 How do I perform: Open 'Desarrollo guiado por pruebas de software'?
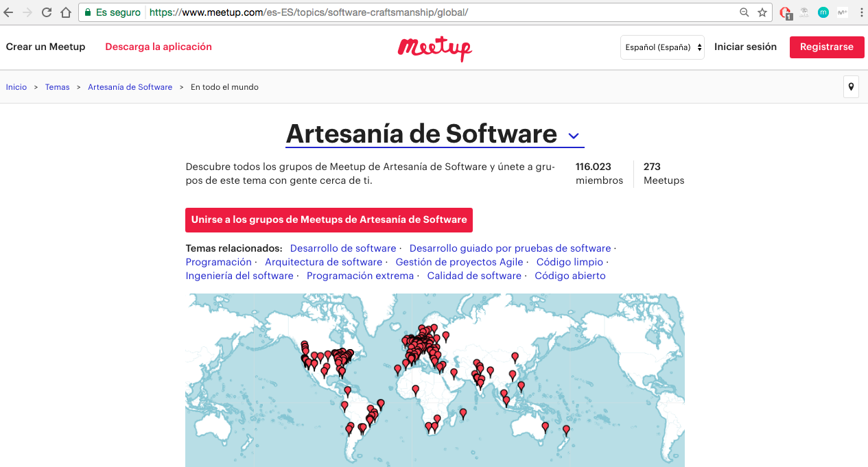510,248
